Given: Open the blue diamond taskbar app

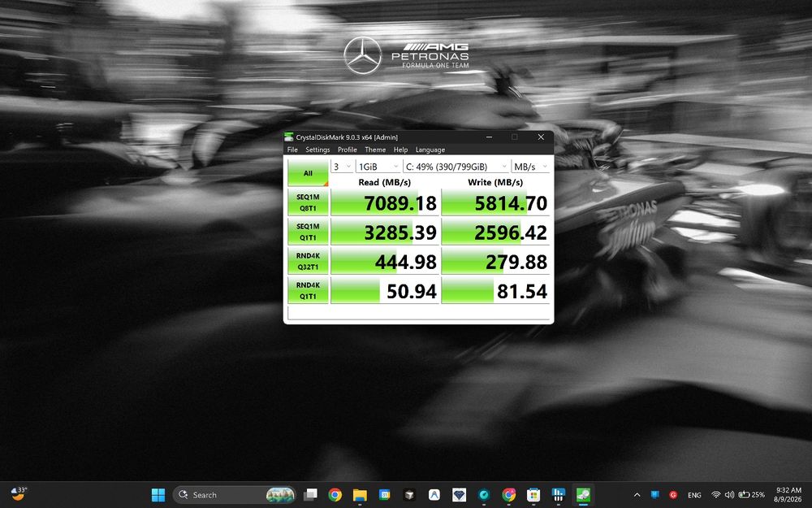Looking at the screenshot, I should 460,494.
